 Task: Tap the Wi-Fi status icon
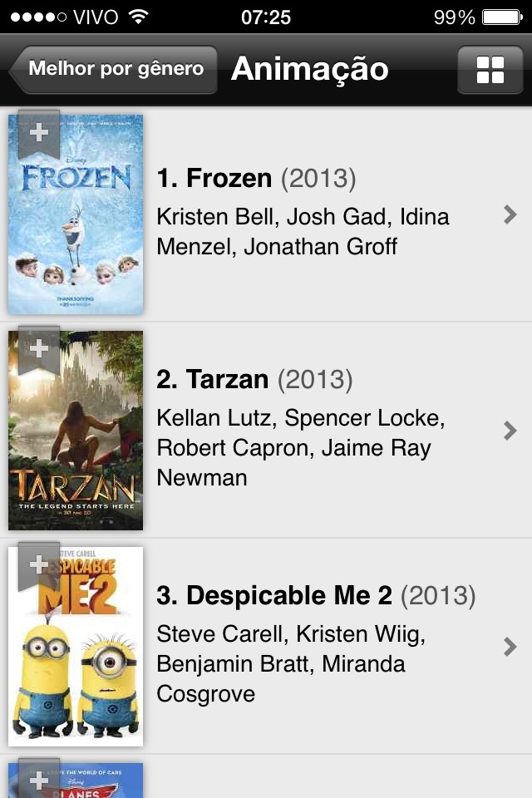coord(139,17)
